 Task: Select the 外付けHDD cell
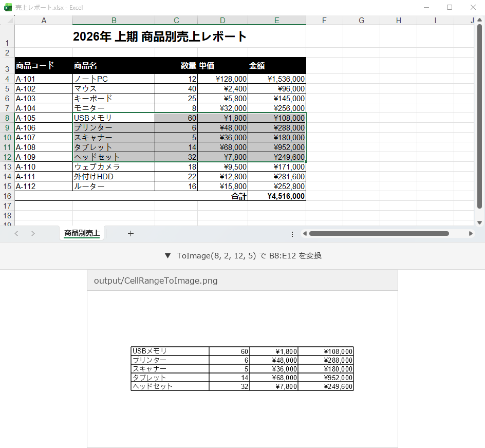click(114, 177)
